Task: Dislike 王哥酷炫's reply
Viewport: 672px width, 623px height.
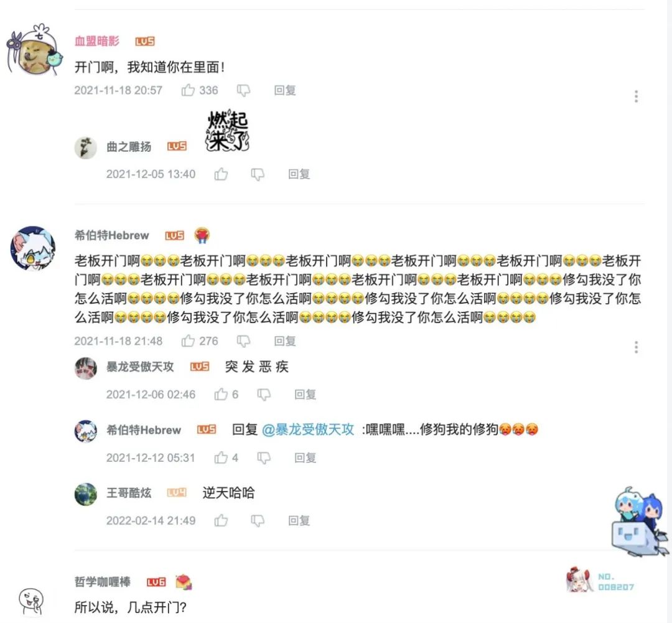Action: pyautogui.click(x=258, y=520)
